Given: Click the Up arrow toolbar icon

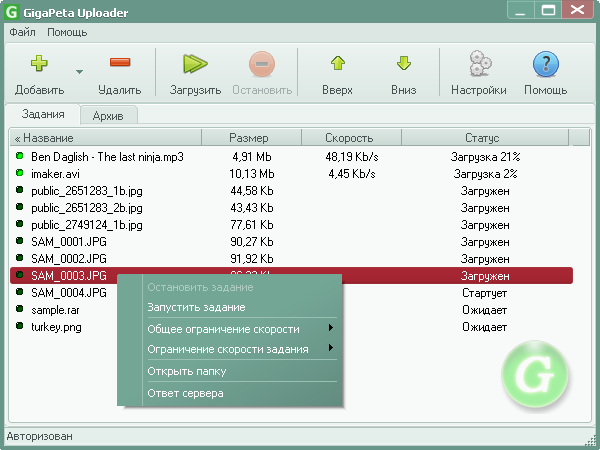Looking at the screenshot, I should pyautogui.click(x=338, y=64).
